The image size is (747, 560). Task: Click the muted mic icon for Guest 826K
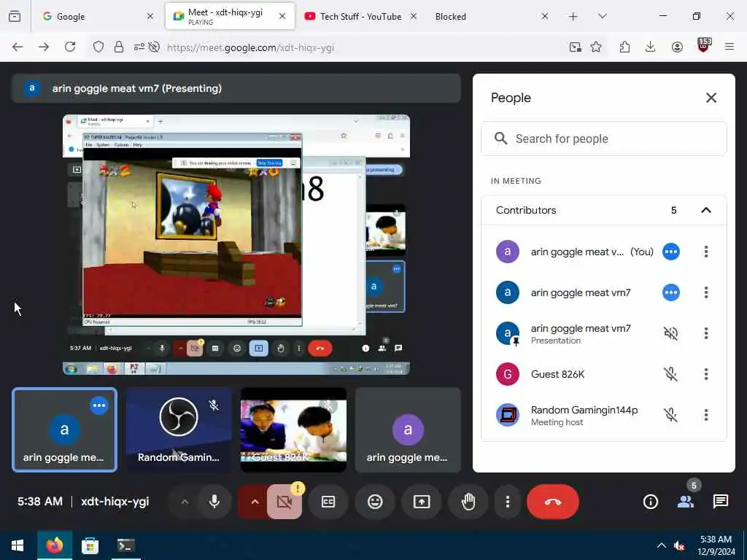click(671, 374)
